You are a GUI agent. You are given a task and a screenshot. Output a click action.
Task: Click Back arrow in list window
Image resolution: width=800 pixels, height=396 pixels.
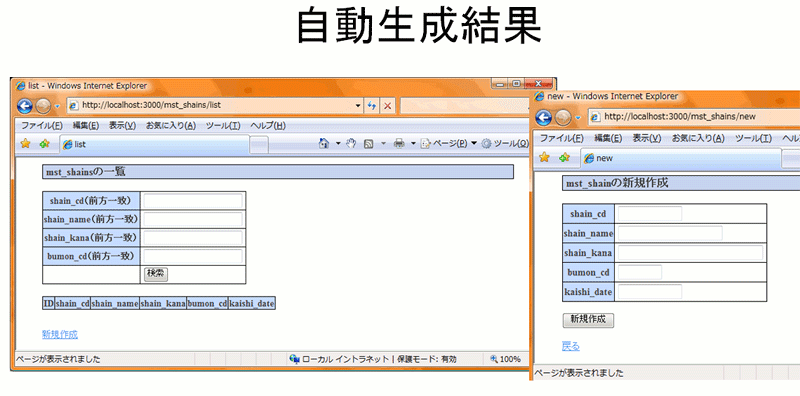click(24, 106)
